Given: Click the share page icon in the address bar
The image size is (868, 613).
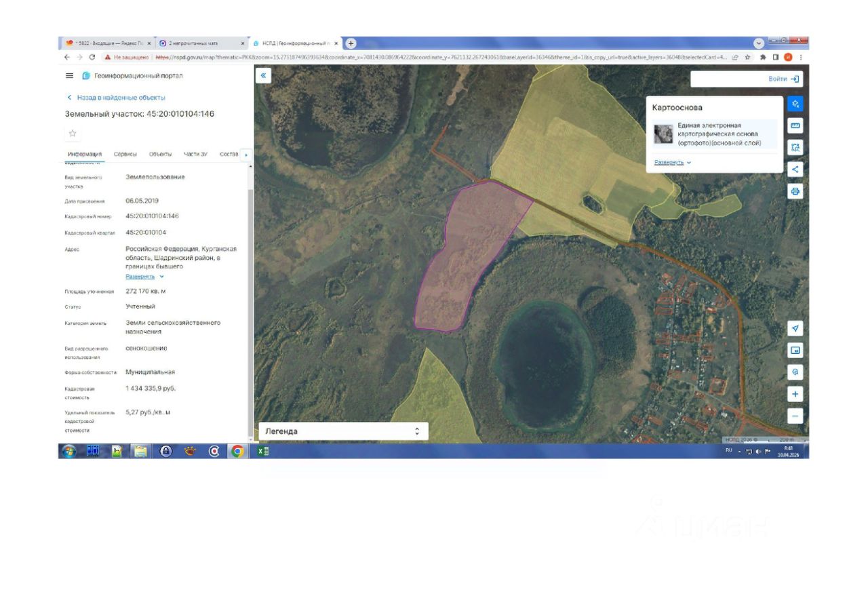Looking at the screenshot, I should 736,58.
